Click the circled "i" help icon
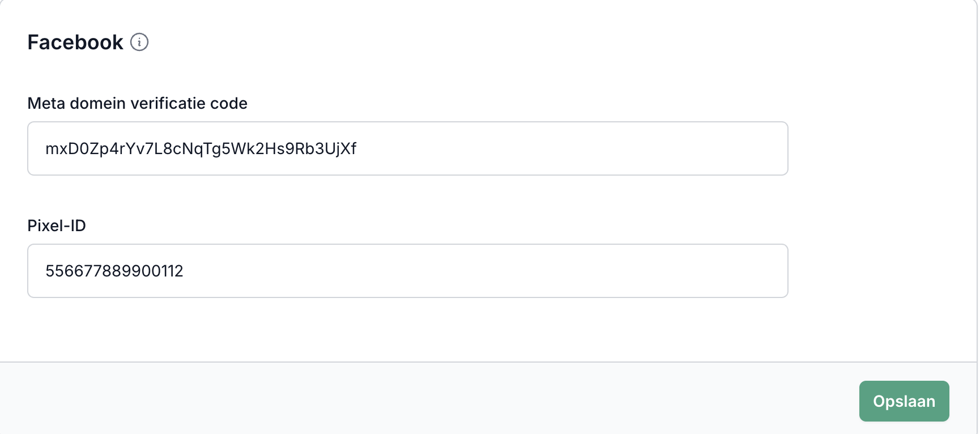 (139, 42)
